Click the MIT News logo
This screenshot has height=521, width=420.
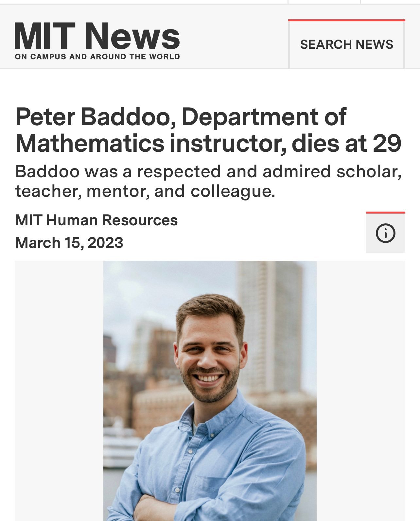click(97, 37)
